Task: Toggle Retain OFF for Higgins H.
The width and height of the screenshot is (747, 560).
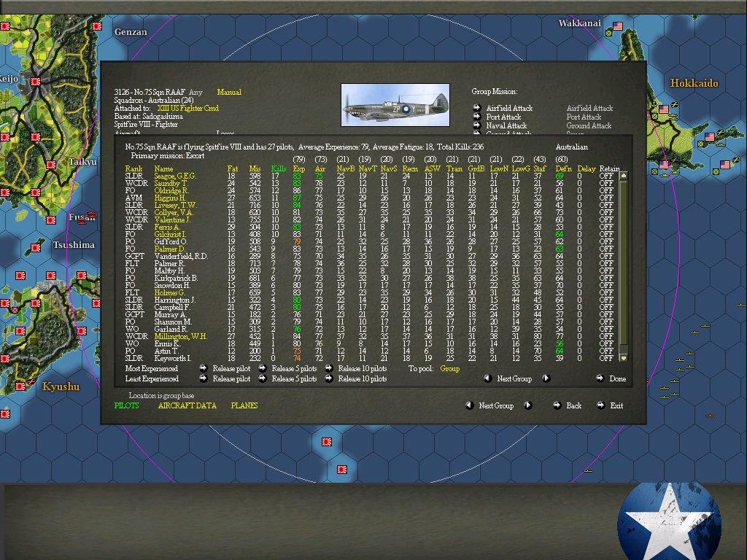Action: coord(606,198)
